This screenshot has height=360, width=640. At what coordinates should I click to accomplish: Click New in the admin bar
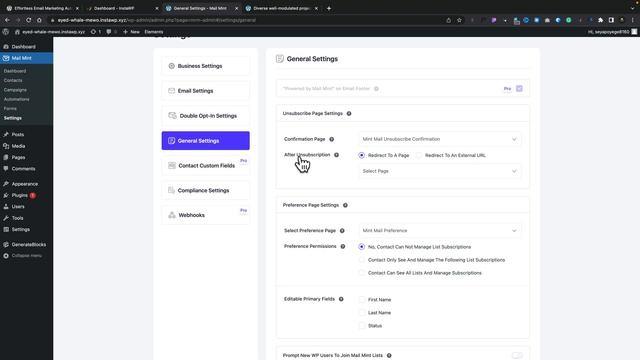(131, 31)
